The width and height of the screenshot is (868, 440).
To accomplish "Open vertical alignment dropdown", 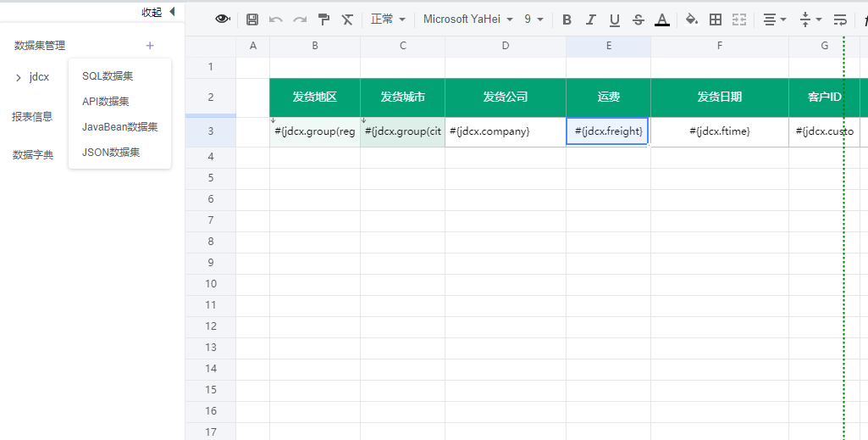I will tap(810, 19).
